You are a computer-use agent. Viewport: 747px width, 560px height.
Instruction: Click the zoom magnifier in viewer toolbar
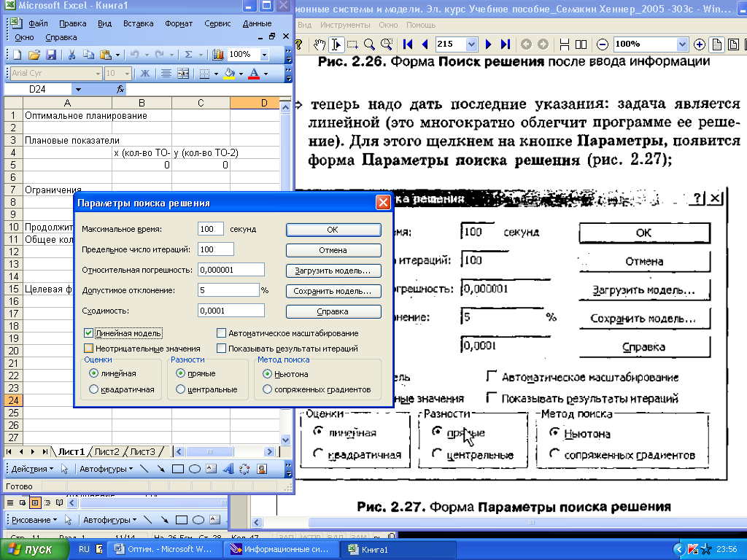[369, 44]
